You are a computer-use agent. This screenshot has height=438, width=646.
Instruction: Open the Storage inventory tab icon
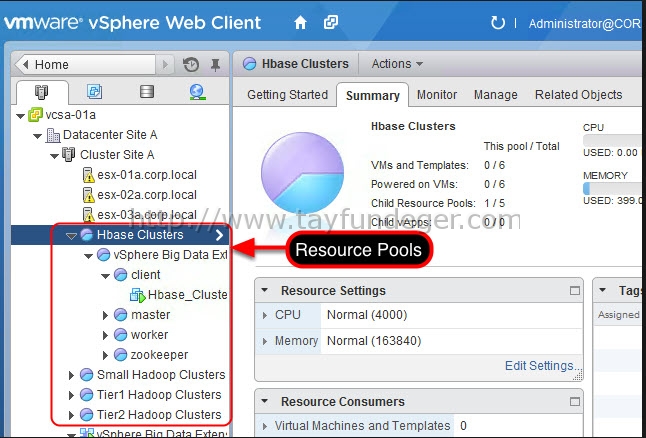point(147,91)
